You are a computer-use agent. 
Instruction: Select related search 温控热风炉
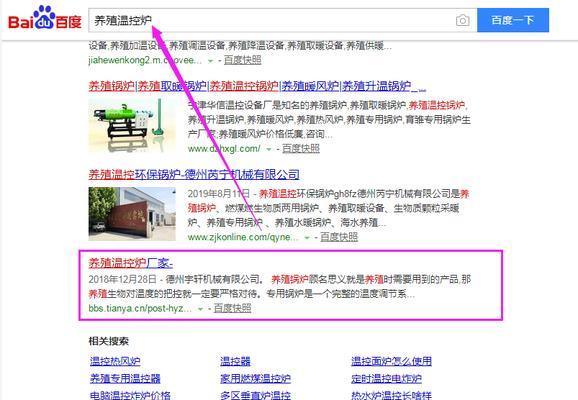coord(115,361)
